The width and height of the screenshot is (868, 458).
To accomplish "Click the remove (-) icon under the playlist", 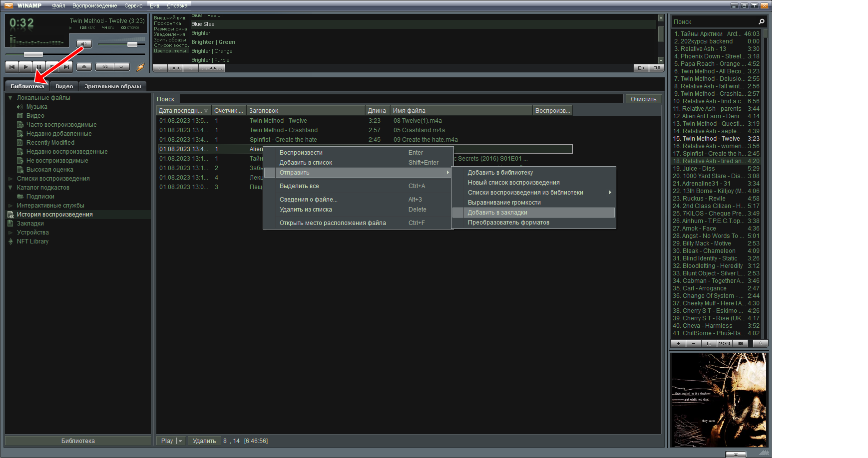I will [x=694, y=343].
